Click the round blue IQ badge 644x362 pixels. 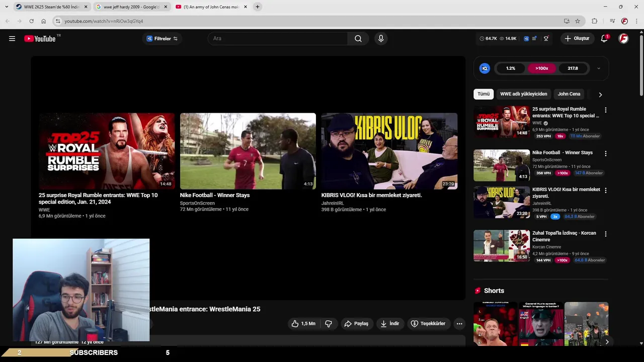(485, 68)
